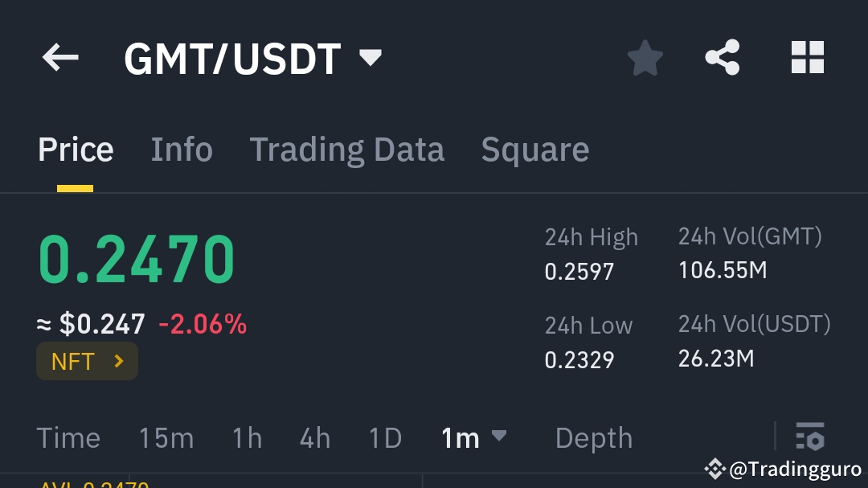Open the share options via share icon

722,57
